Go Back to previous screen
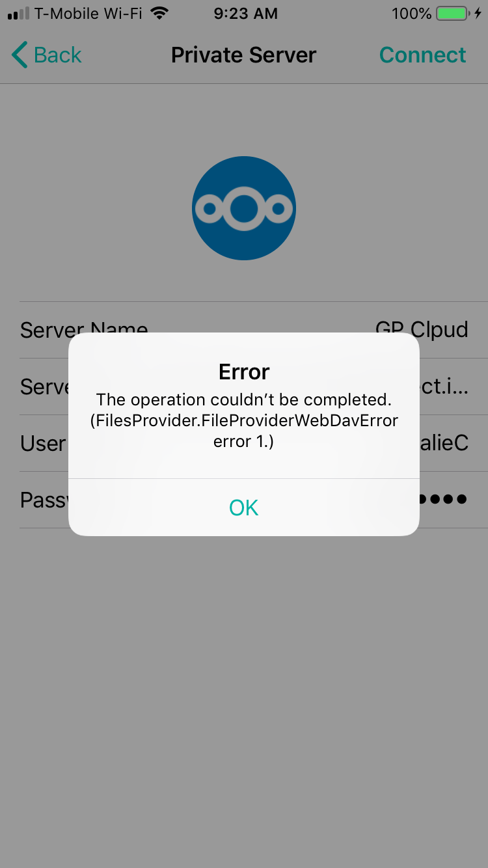488x868 pixels. point(46,55)
